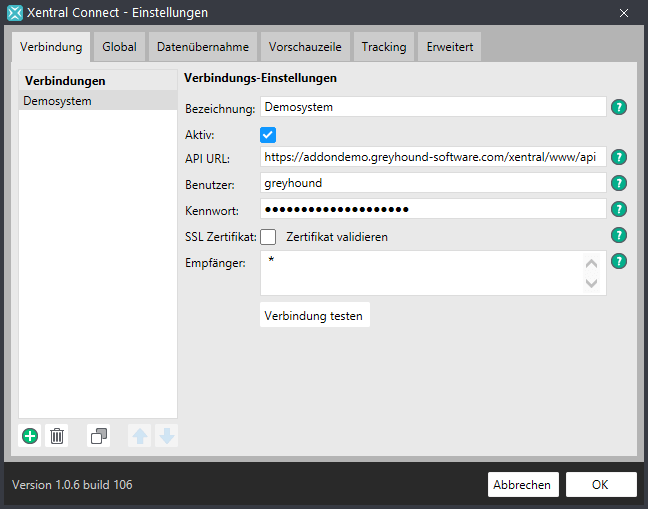Image resolution: width=648 pixels, height=509 pixels.
Task: Cancel with the Abbrechen button
Action: tap(523, 484)
